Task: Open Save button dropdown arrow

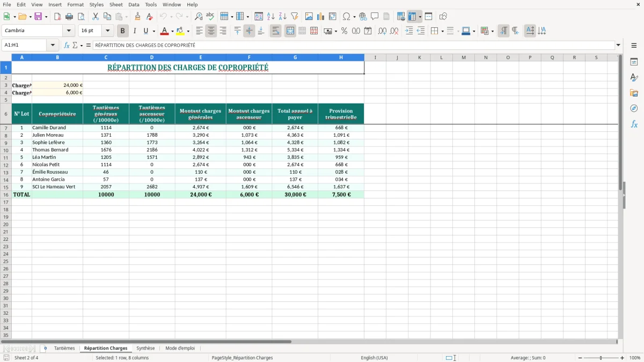Action: tap(46, 17)
